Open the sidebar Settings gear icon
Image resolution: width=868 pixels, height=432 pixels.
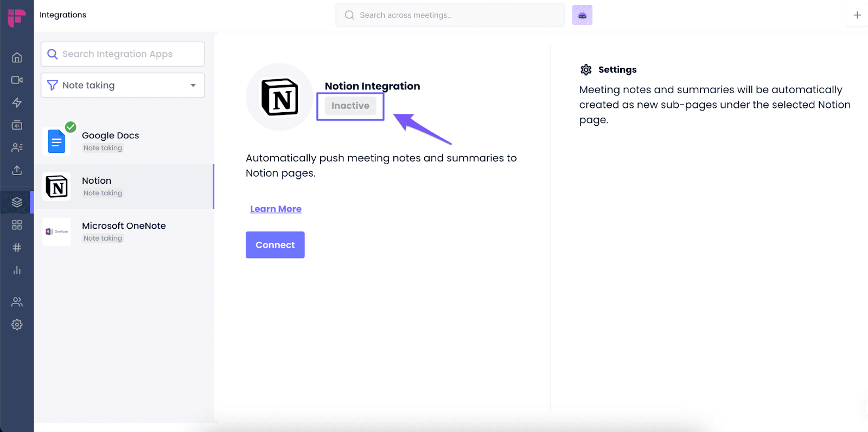[x=17, y=325]
